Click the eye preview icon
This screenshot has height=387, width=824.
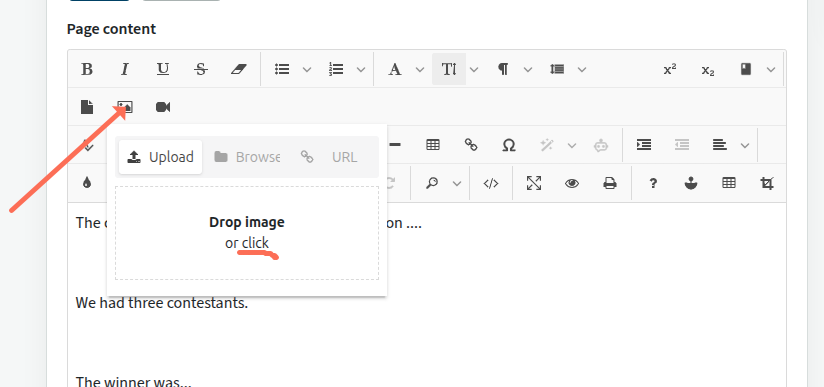pos(572,183)
